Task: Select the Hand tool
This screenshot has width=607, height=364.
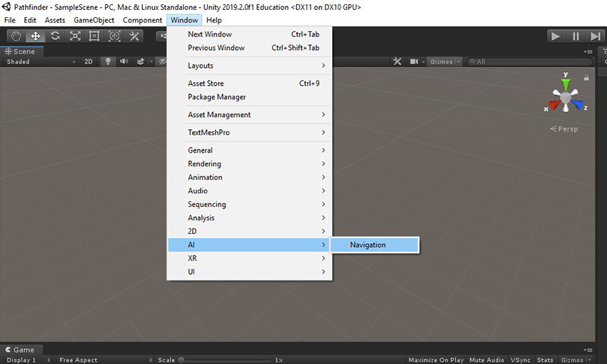Action: click(x=16, y=36)
